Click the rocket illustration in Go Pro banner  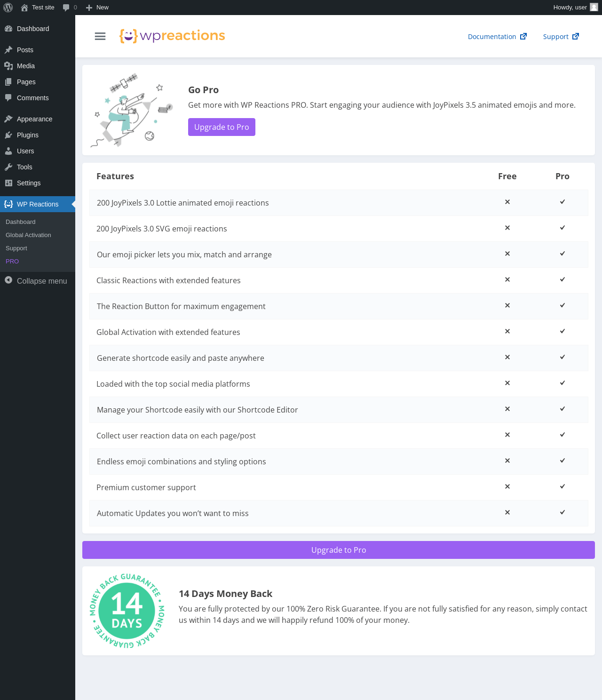(x=132, y=110)
